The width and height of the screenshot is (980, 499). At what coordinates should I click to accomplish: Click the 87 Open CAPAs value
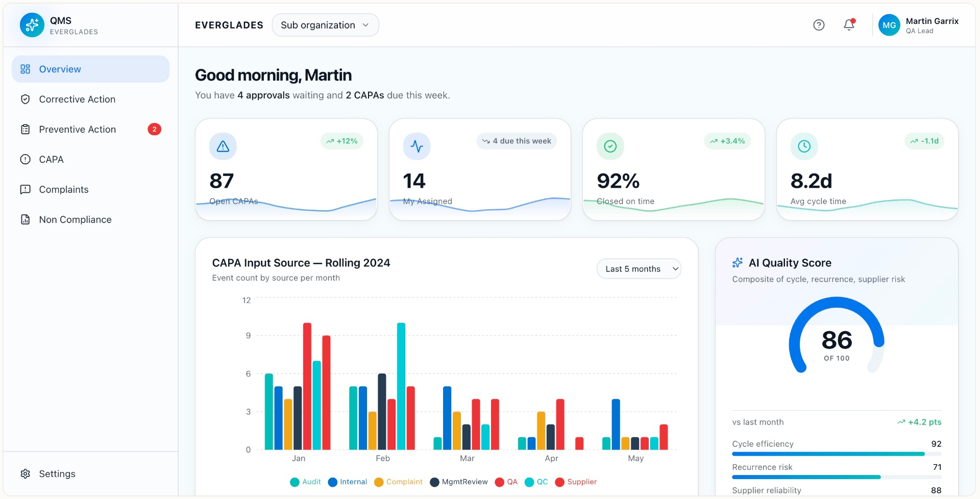[x=222, y=181]
